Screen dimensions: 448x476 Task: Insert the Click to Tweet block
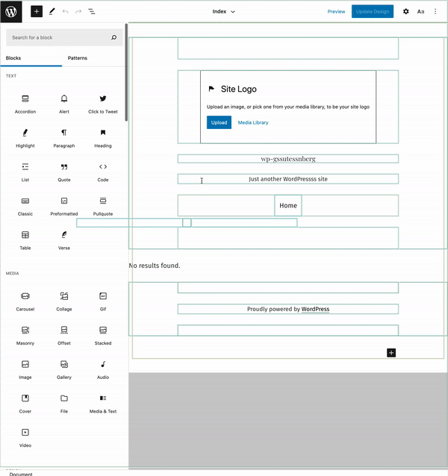103,104
